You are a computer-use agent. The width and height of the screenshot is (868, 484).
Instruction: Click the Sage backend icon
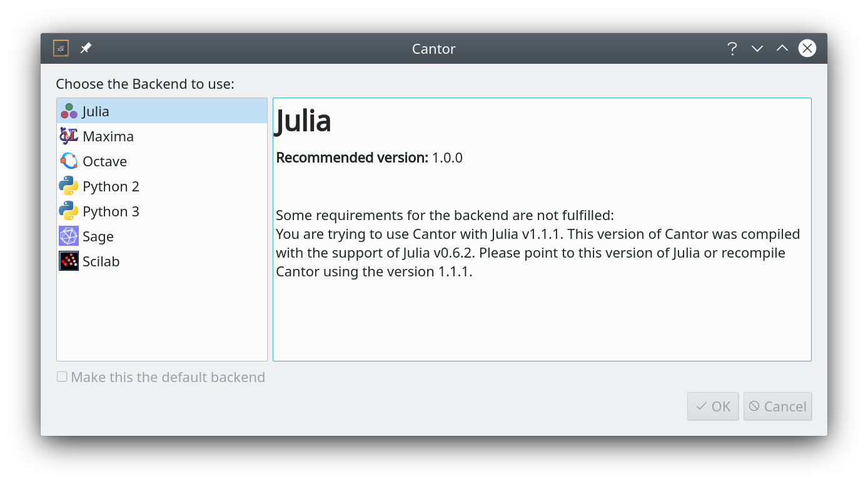tap(69, 236)
